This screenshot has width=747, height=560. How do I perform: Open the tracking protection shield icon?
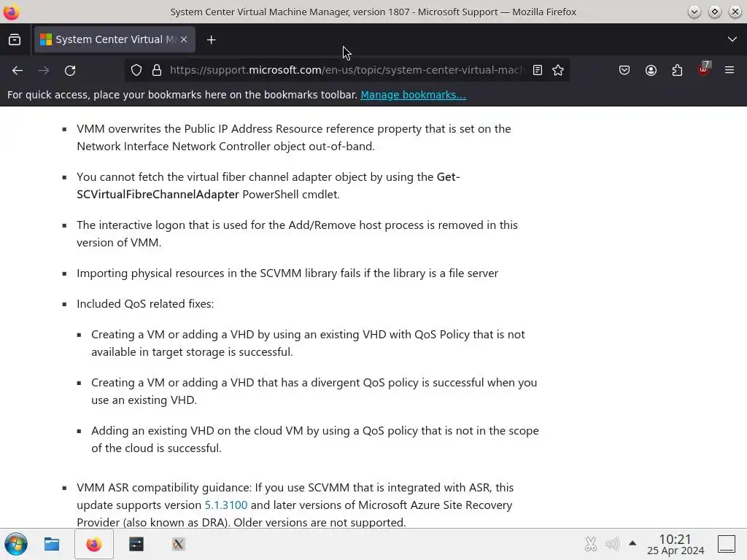click(x=136, y=71)
